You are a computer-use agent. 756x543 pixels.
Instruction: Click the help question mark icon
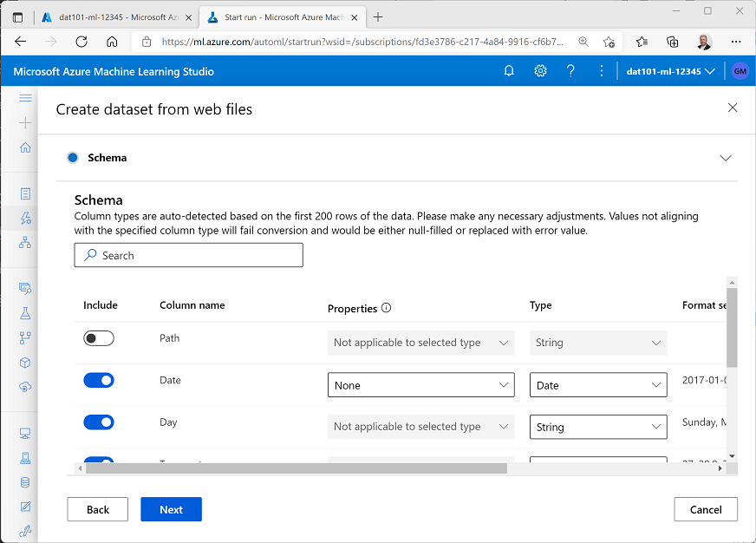coord(570,71)
